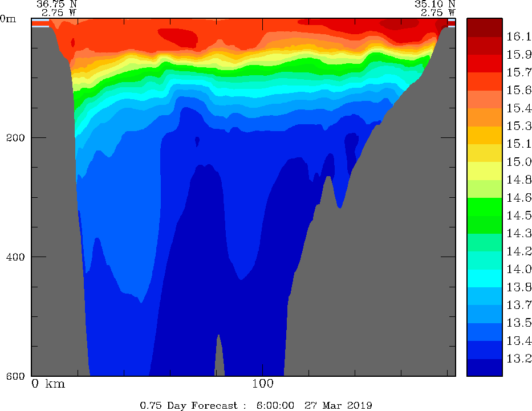Click the 14.6 color scale label
The height and width of the screenshot is (411, 532).
(519, 197)
